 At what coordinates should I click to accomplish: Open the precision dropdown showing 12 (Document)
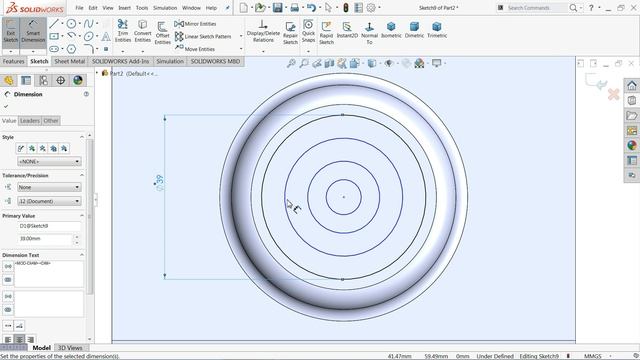(49, 201)
